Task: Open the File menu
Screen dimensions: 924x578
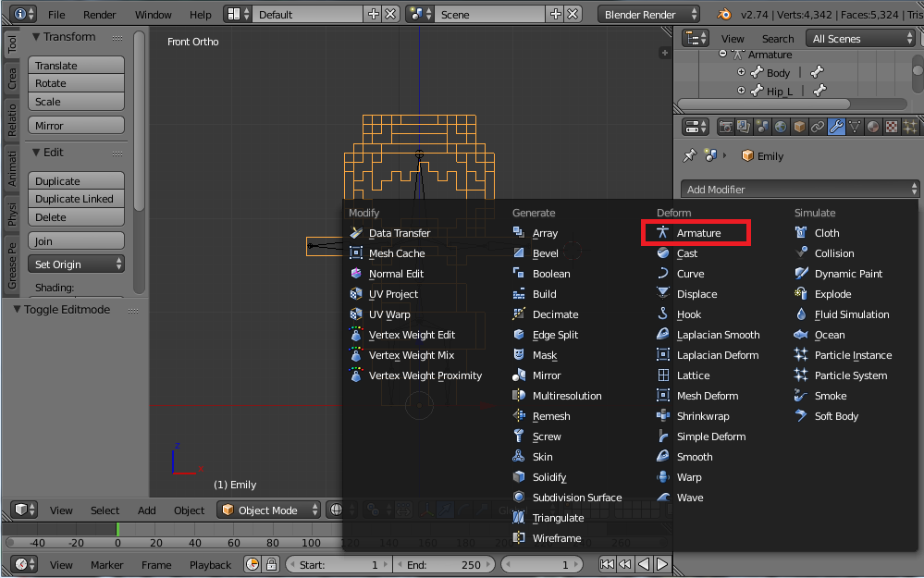Action: (x=56, y=15)
